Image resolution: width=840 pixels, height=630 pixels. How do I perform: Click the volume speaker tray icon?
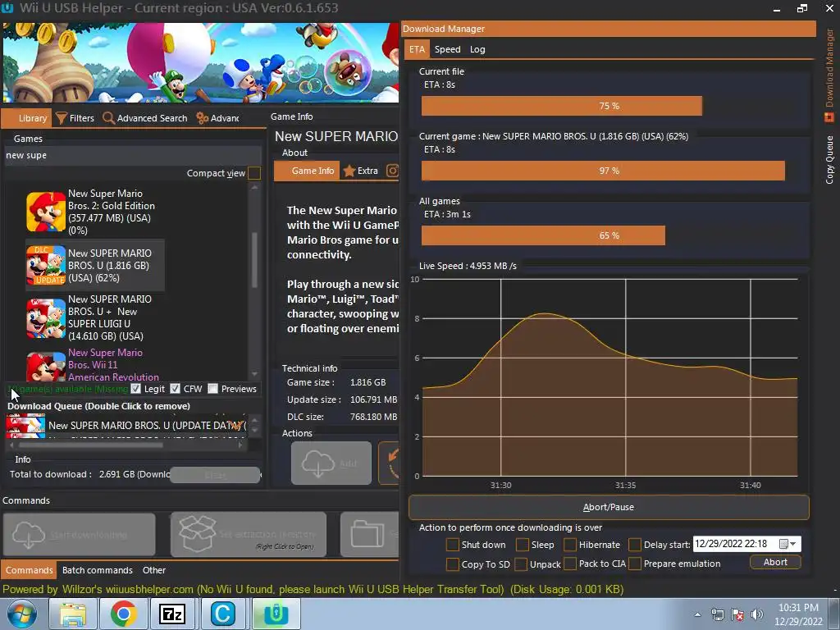[757, 614]
